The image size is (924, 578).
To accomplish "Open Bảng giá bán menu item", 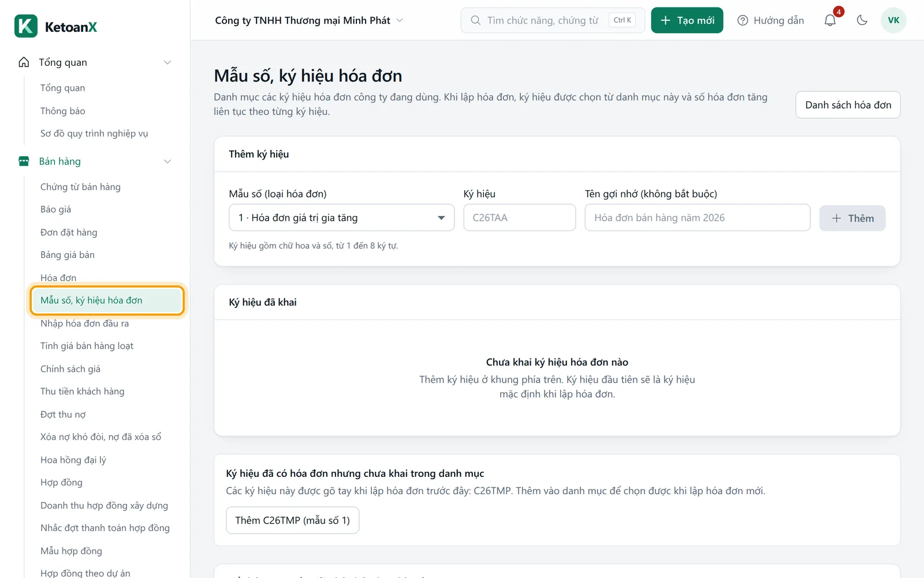I will [x=68, y=255].
